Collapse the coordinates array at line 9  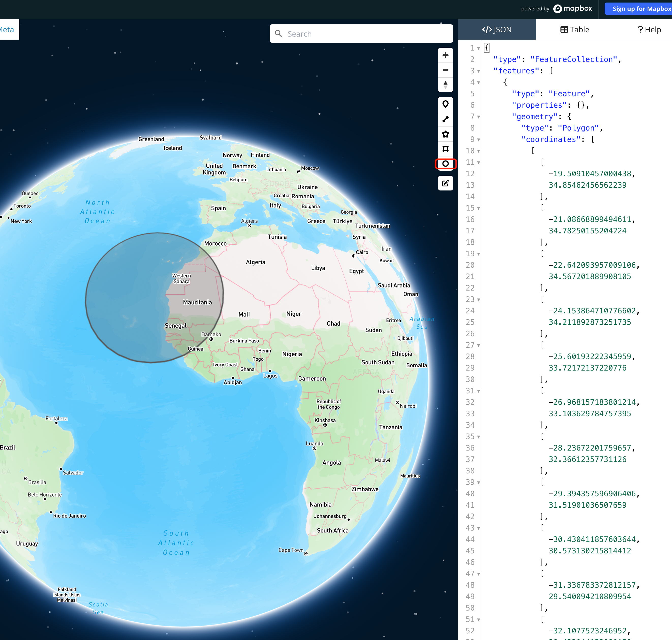478,139
